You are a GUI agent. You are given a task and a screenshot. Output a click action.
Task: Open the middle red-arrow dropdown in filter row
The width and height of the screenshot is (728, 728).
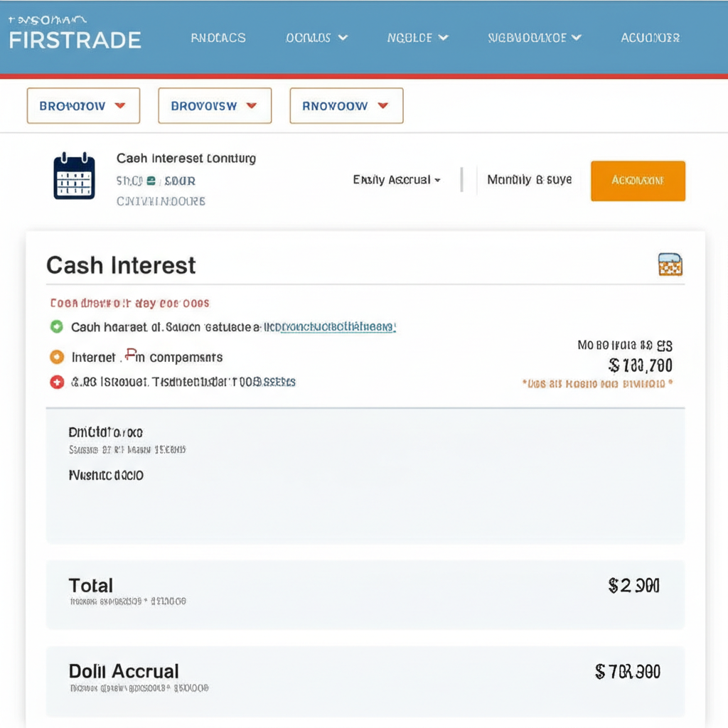215,106
